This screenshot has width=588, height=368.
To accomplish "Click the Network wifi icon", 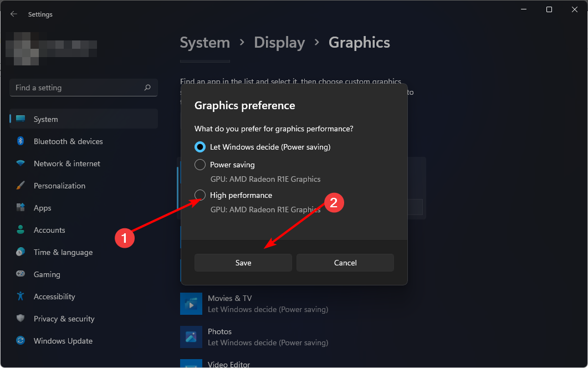I will pyautogui.click(x=21, y=163).
